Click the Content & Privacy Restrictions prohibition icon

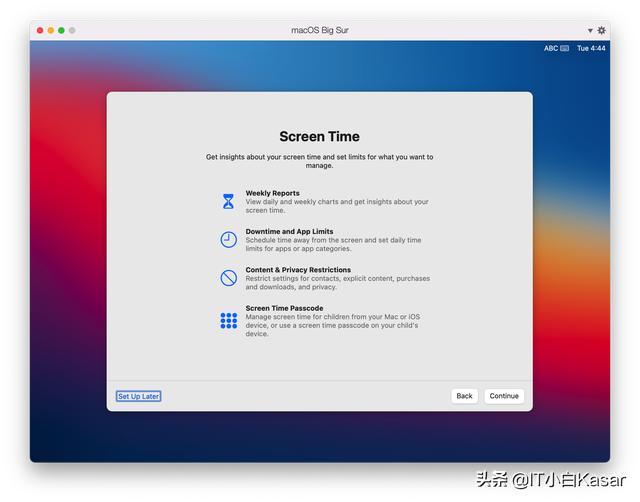(x=229, y=278)
